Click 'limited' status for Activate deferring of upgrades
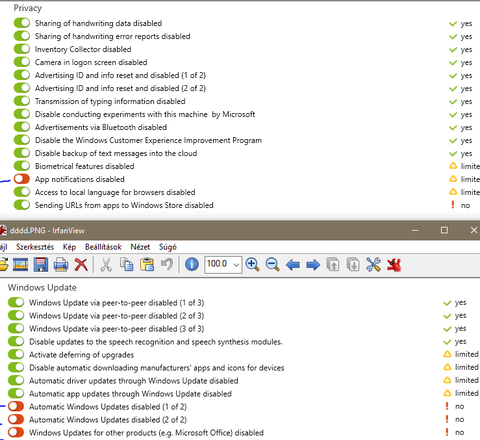480x440 pixels. pos(467,354)
